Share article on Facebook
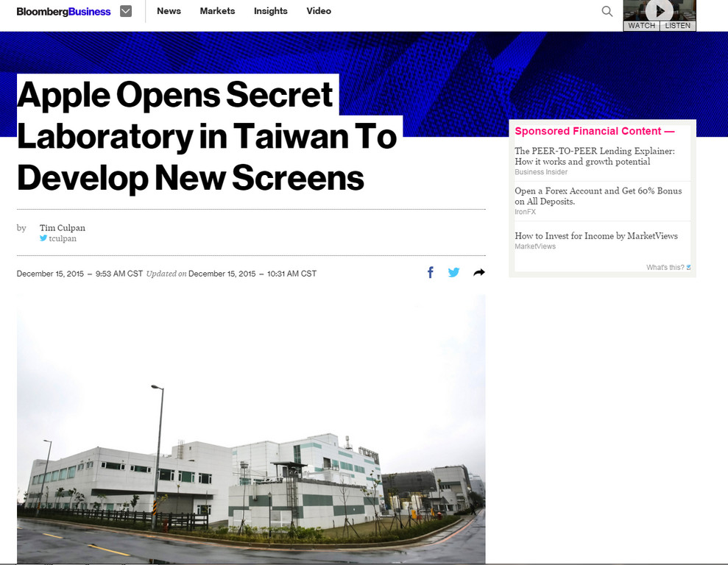 click(431, 273)
